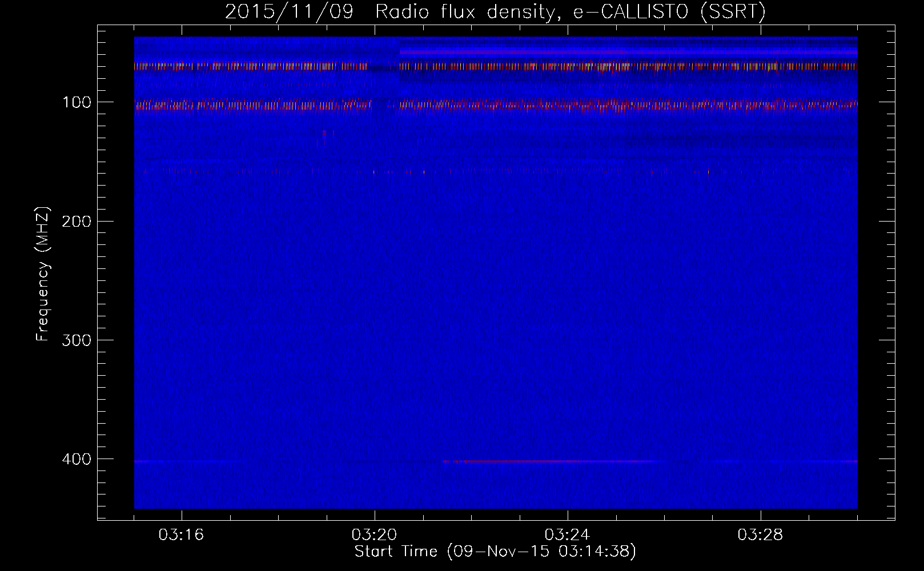924x571 pixels.
Task: Click the '200' frequency tick label
Action: [77, 221]
